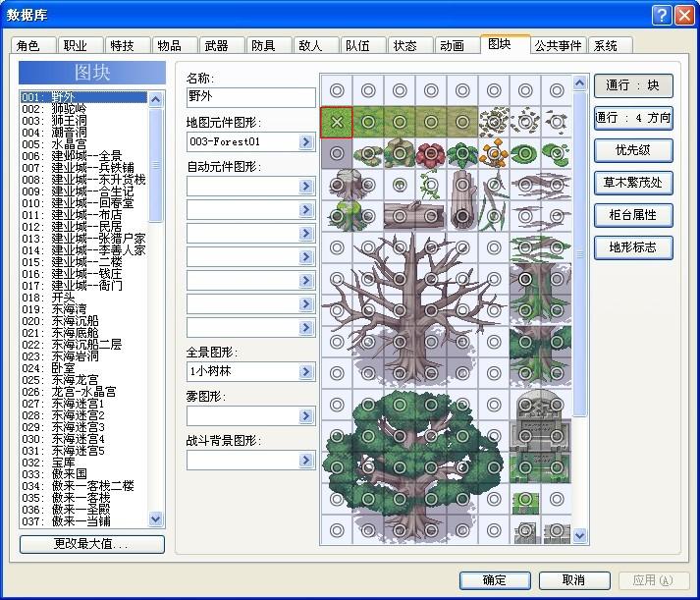
Task: Click the tileset list scroll down arrow
Action: pos(155,518)
